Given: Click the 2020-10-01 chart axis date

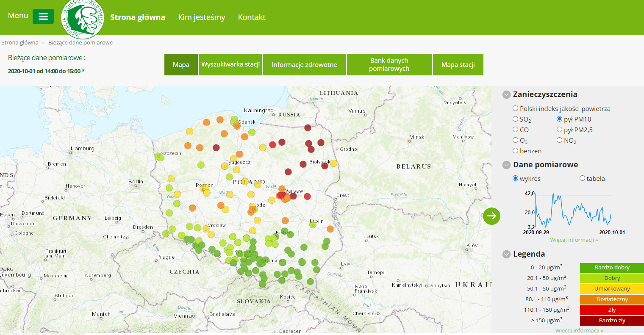Looking at the screenshot, I should tap(612, 233).
